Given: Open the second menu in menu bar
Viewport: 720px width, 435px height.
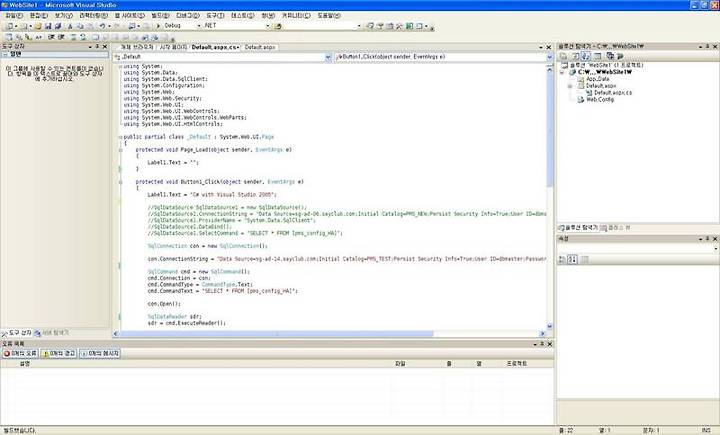Looking at the screenshot, I should click(39, 16).
